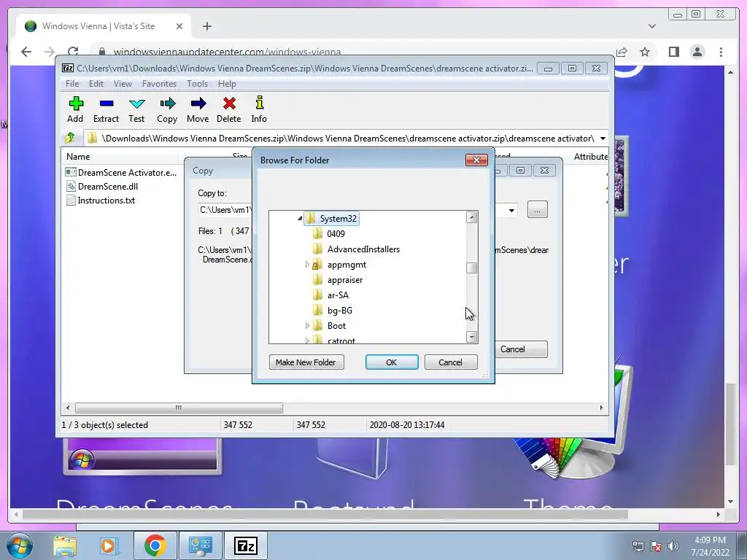Click the Chrome tab search chevron
Screen dimensions: 747x560
tap(651, 26)
